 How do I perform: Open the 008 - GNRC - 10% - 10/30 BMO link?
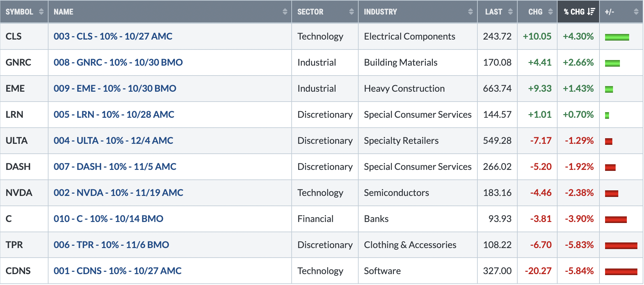coord(118,62)
